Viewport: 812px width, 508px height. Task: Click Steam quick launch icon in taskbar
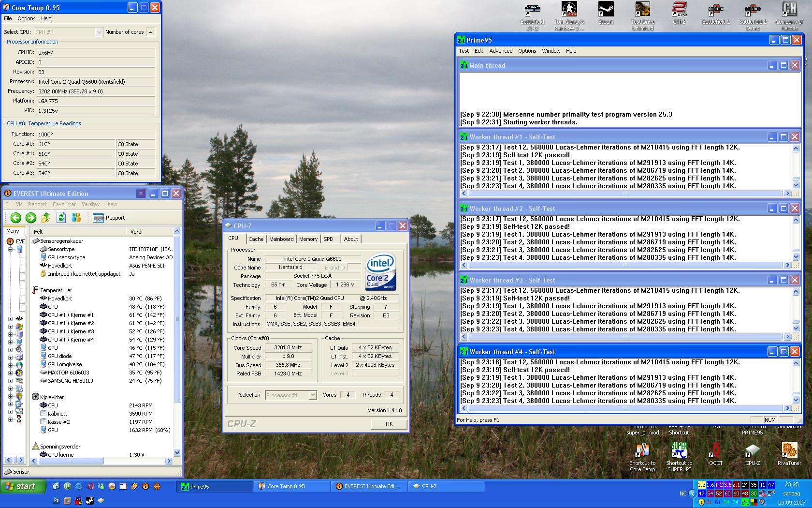point(90,500)
